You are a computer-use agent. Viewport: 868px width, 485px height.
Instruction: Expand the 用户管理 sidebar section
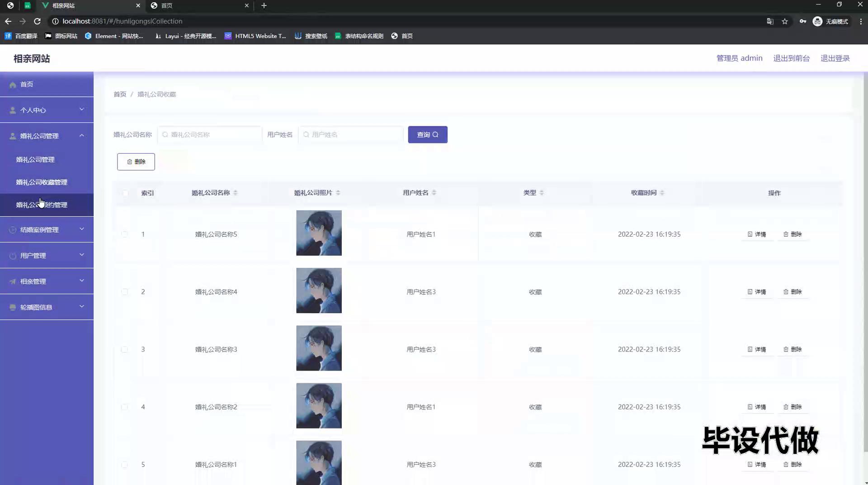tap(47, 256)
